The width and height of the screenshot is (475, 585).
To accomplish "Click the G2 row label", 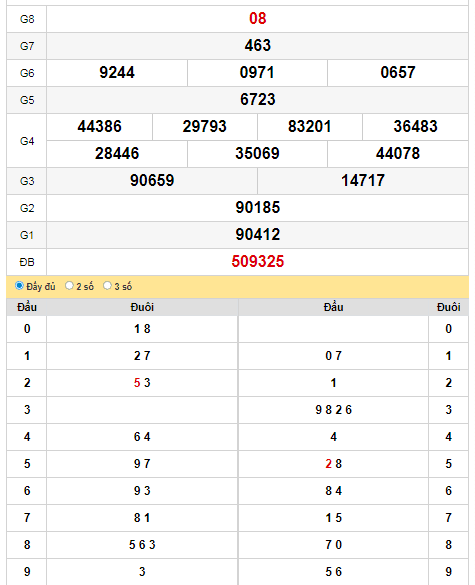I will [x=27, y=208].
